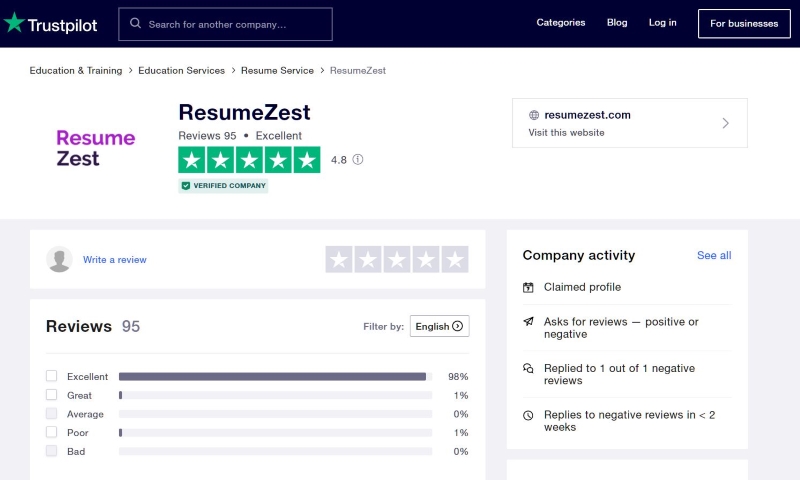The height and width of the screenshot is (480, 800).
Task: Click the info icon beside 4.8 rating
Action: coord(358,160)
